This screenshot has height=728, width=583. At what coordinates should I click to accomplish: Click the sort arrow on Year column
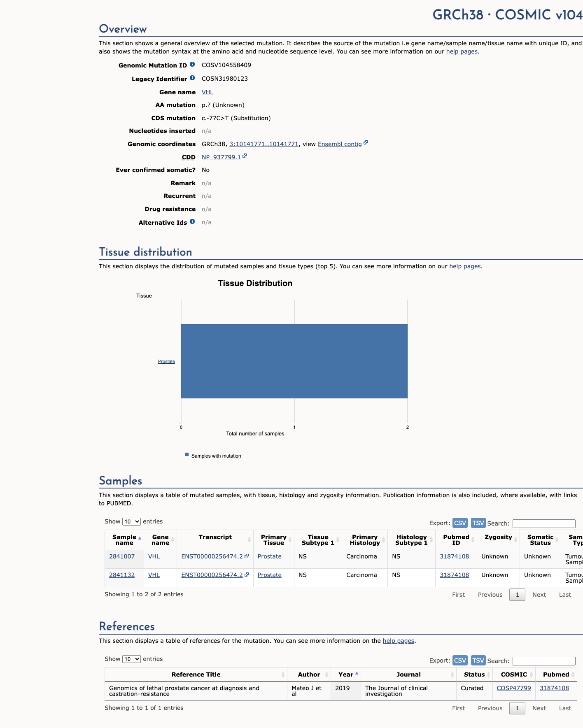coord(357,673)
